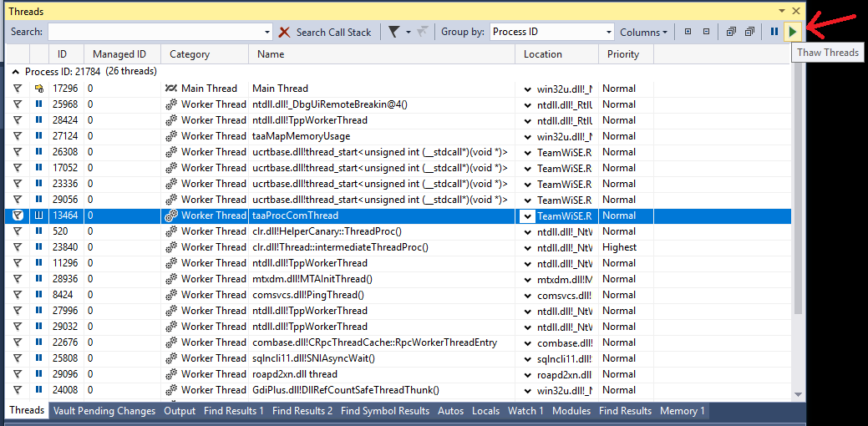This screenshot has width=868, height=426.
Task: Expand location dropdown for thread 23840
Action: (527, 248)
